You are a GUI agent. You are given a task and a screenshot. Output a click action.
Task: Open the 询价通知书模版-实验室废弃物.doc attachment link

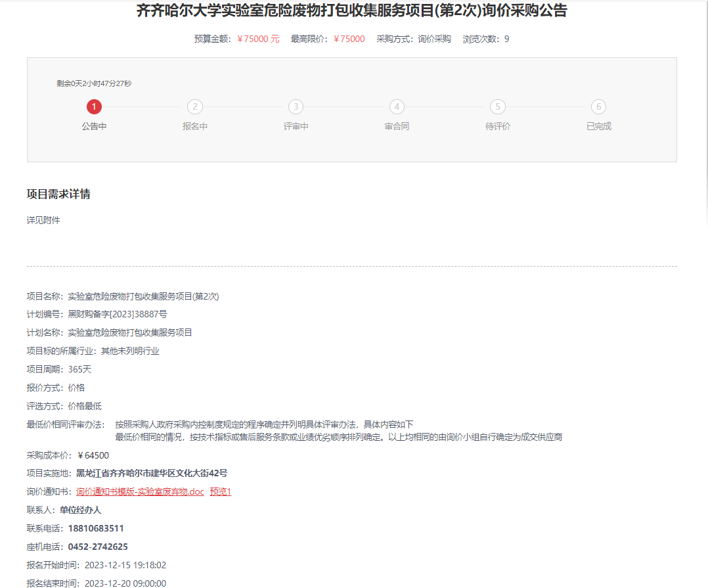[140, 491]
